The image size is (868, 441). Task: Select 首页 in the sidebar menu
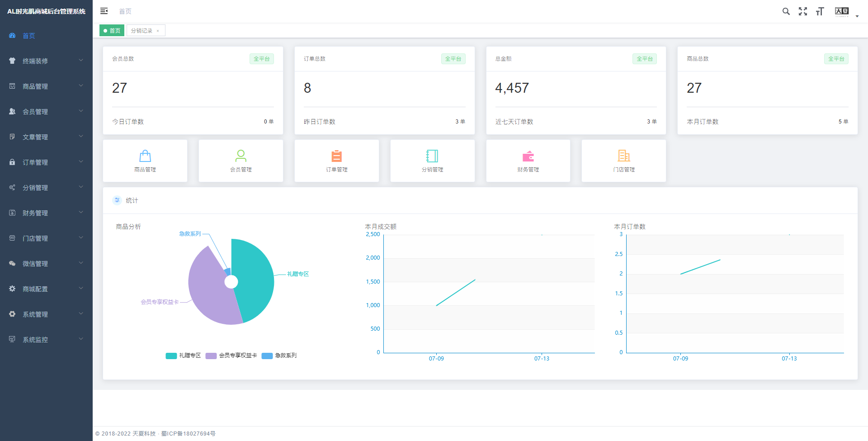[46, 36]
